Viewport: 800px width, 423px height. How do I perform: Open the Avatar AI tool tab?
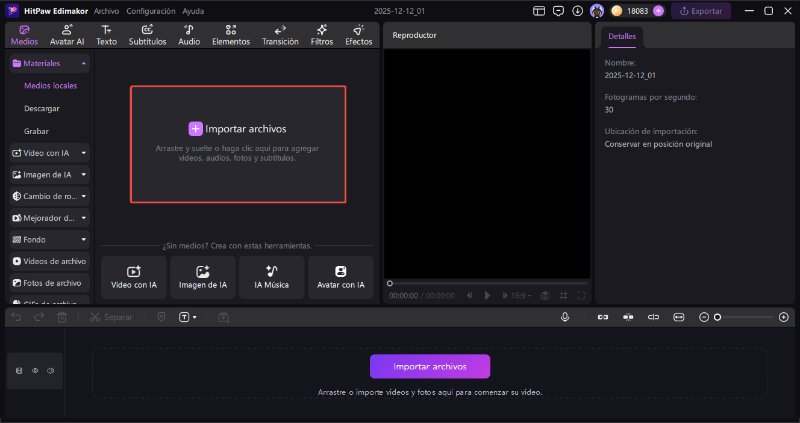click(66, 35)
